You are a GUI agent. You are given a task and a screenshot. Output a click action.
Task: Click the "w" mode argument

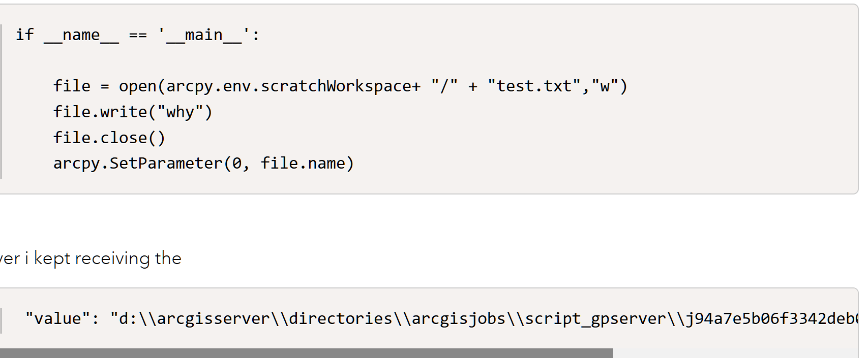(604, 86)
